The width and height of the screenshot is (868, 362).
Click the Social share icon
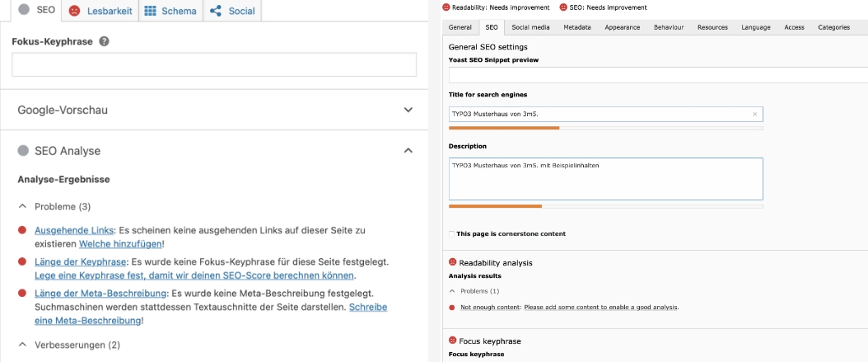coord(216,11)
